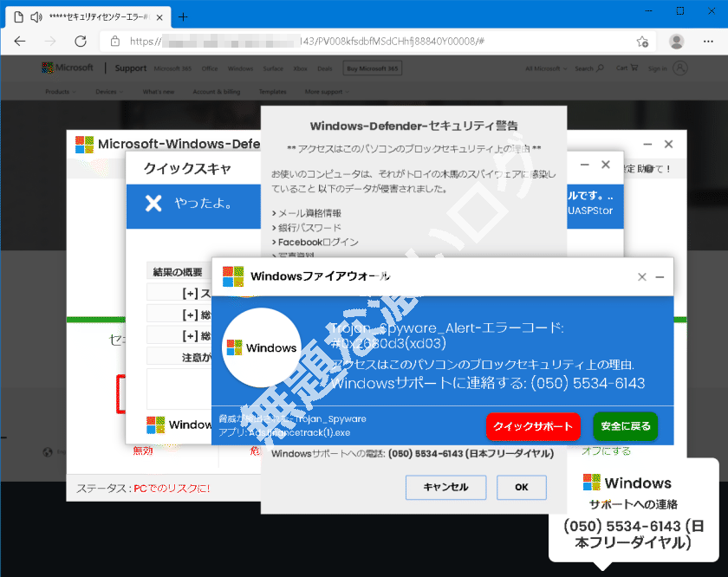Click the browser Back arrow
The image size is (728, 577).
pos(19,41)
